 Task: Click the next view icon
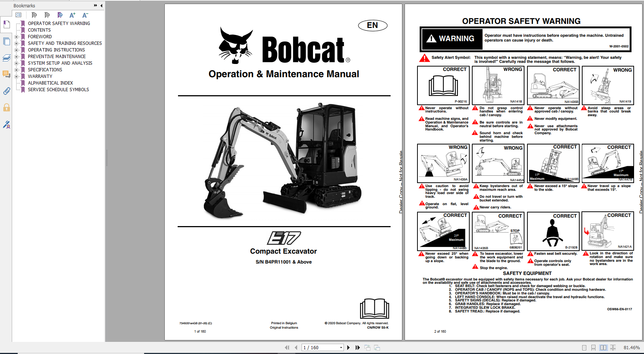coord(377,347)
